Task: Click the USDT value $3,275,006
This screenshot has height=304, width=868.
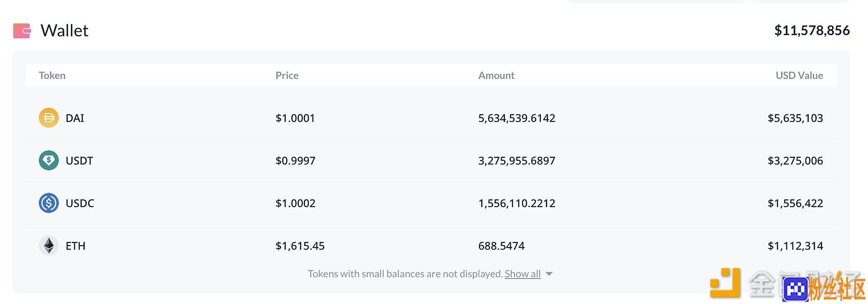Action: [x=795, y=161]
